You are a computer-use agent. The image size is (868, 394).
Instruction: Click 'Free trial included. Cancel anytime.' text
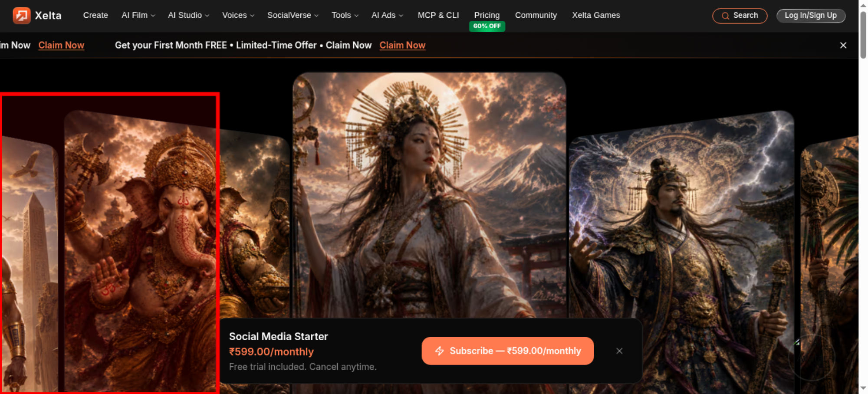tap(302, 367)
